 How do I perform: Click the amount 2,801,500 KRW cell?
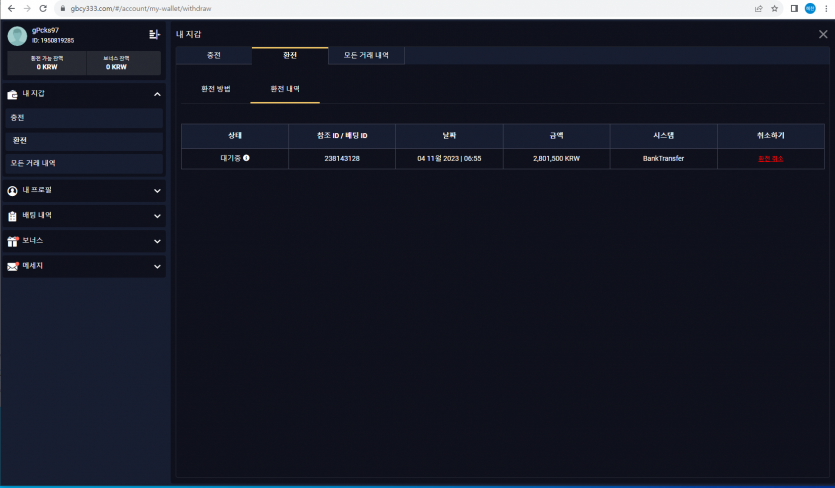pos(556,159)
